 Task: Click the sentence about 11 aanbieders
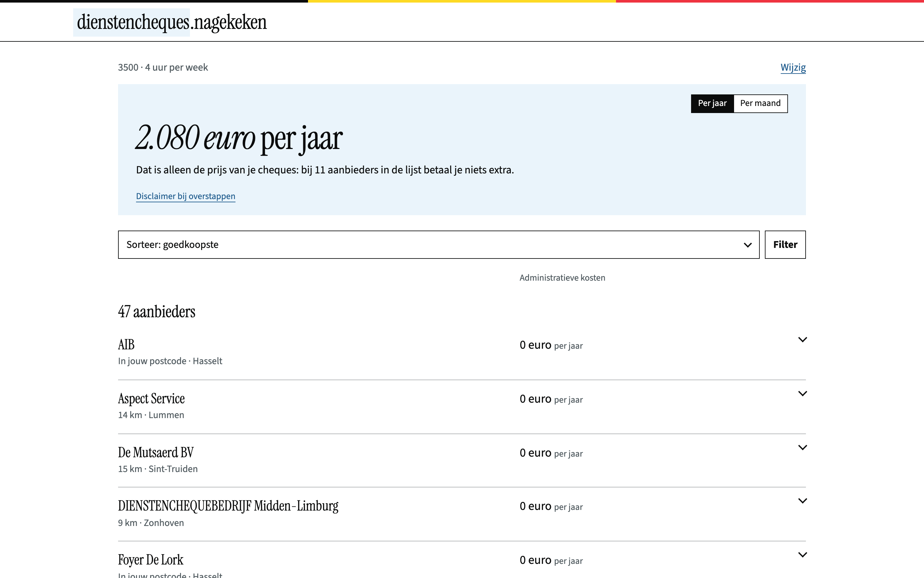pos(325,170)
